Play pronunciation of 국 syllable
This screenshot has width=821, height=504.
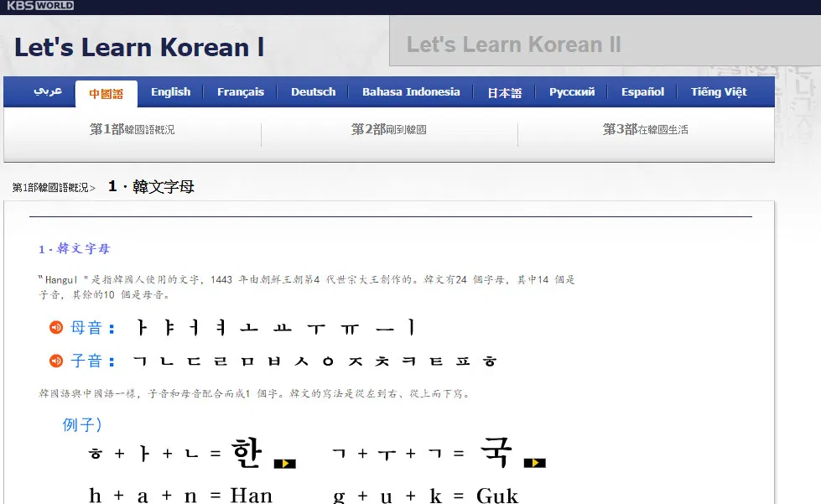pyautogui.click(x=534, y=463)
